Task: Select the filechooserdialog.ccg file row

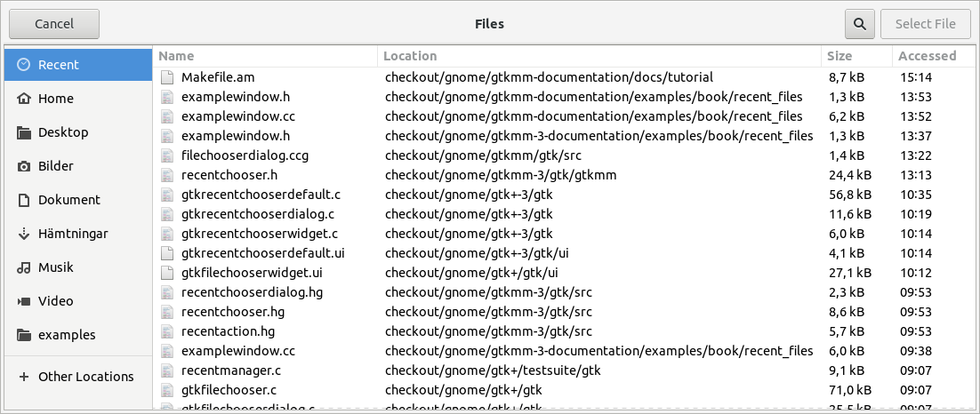Action: click(245, 155)
